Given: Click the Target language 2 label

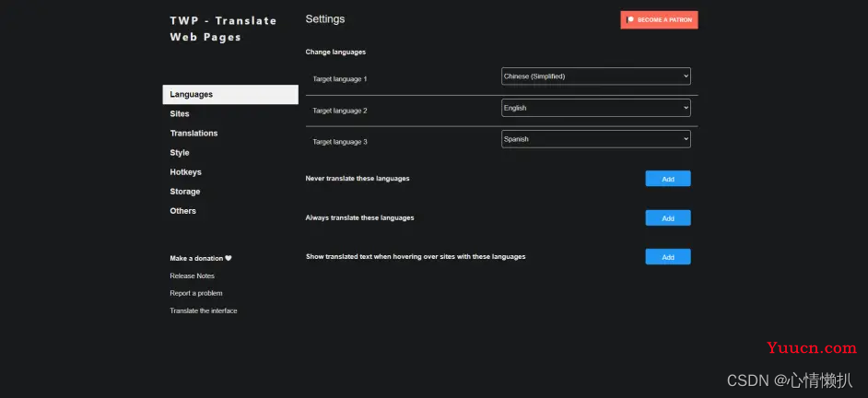Looking at the screenshot, I should pyautogui.click(x=340, y=111).
